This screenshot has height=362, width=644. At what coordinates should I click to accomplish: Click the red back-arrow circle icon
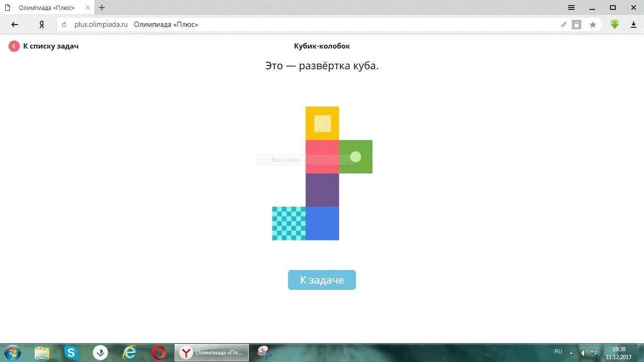click(x=14, y=46)
